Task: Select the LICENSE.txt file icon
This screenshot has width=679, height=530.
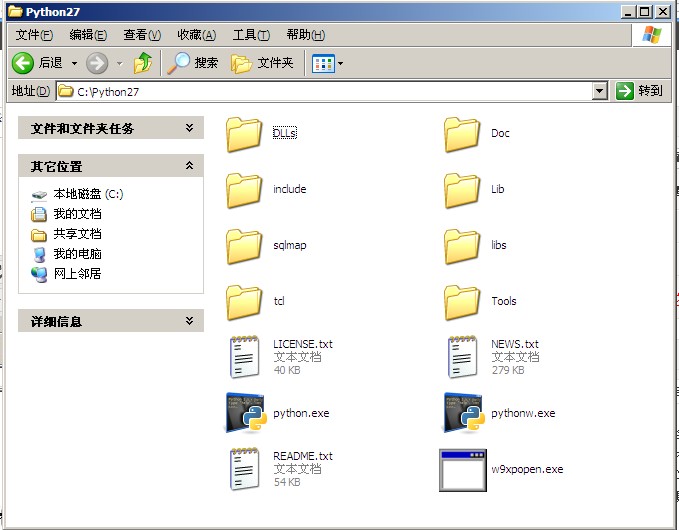Action: point(245,357)
